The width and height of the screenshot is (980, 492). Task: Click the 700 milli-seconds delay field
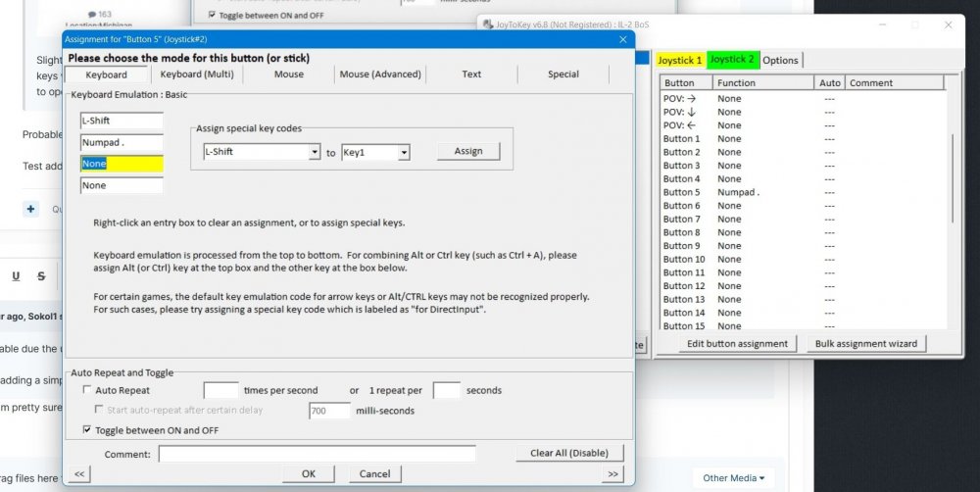point(330,411)
